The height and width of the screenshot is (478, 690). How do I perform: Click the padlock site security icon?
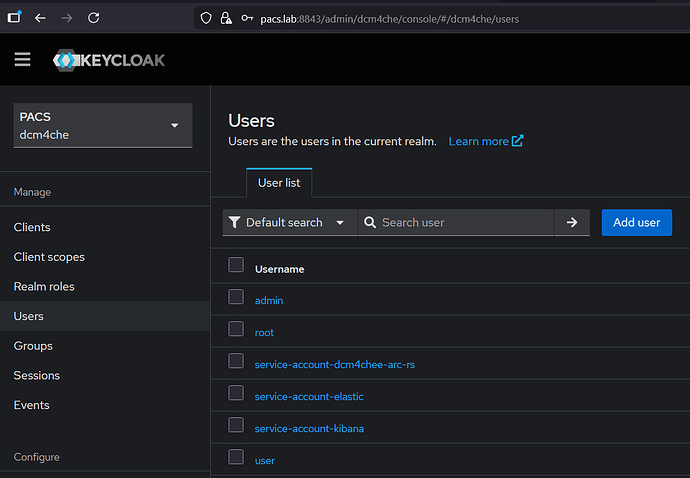pyautogui.click(x=226, y=18)
